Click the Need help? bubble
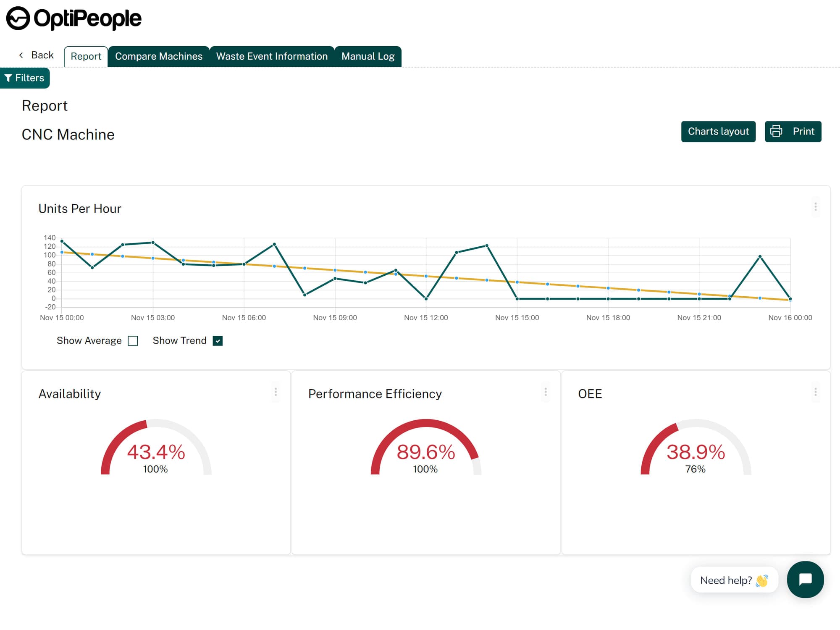 click(x=734, y=580)
